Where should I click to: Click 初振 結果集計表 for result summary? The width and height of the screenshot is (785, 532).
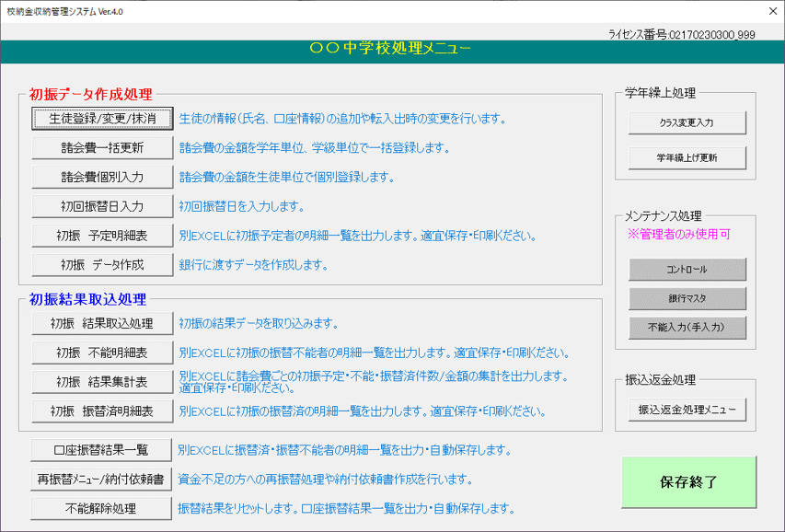tap(99, 381)
